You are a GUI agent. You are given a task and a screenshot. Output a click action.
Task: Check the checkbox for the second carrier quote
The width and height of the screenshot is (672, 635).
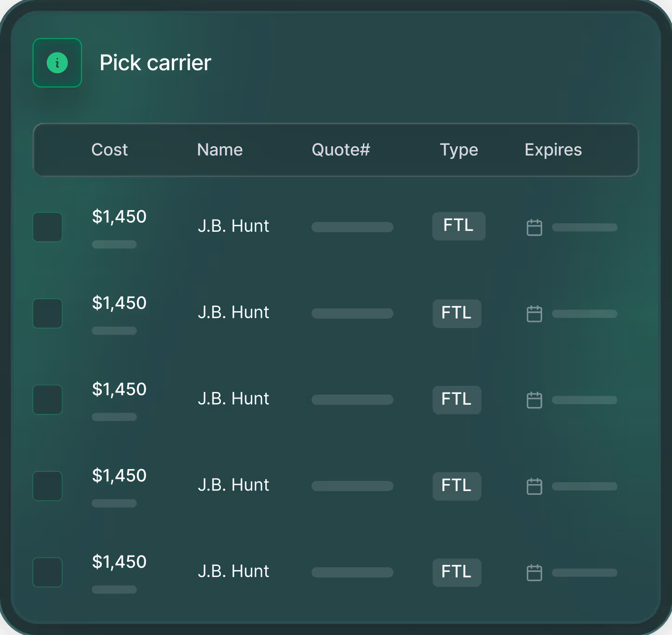47,314
